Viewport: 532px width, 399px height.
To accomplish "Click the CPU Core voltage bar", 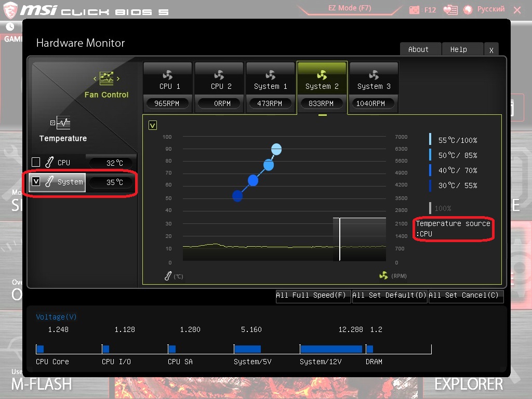I will pyautogui.click(x=40, y=349).
